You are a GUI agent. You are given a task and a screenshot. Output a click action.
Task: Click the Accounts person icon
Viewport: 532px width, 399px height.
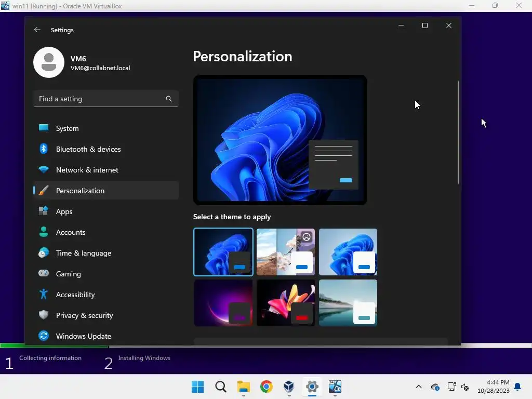44,232
